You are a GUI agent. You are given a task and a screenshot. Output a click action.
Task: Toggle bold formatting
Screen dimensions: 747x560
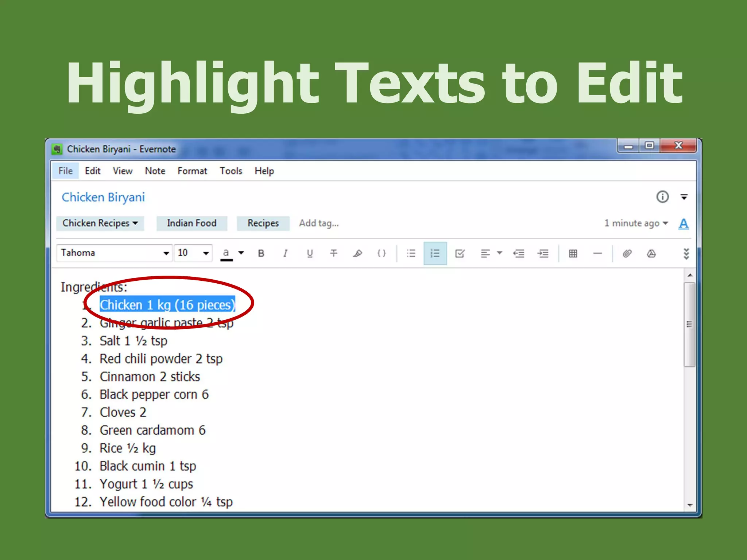(261, 253)
